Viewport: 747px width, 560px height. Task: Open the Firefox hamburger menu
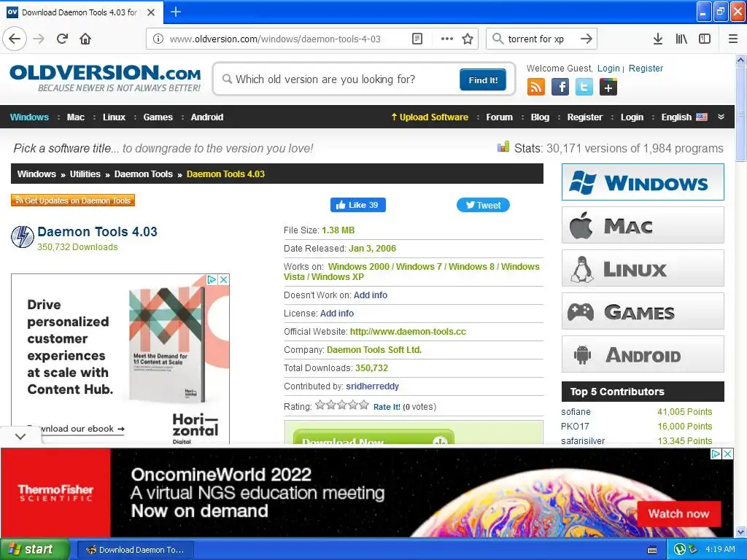(x=733, y=39)
